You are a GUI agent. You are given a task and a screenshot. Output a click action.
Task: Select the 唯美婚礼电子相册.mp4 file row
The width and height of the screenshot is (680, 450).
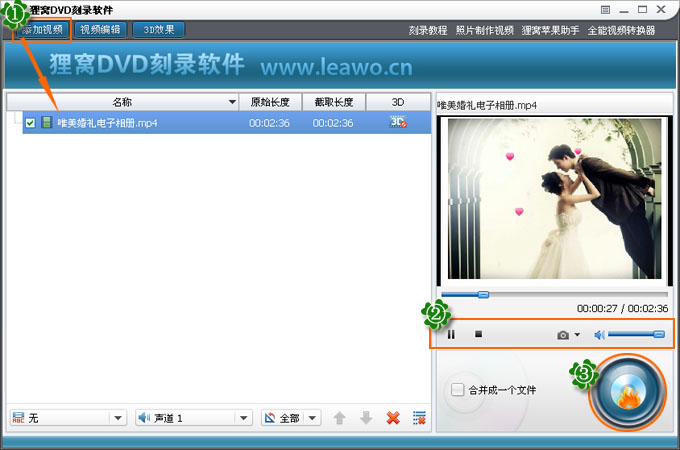[226, 123]
